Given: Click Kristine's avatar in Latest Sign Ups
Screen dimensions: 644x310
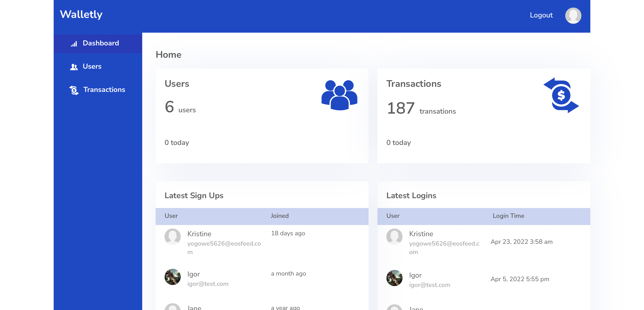Looking at the screenshot, I should tap(172, 236).
